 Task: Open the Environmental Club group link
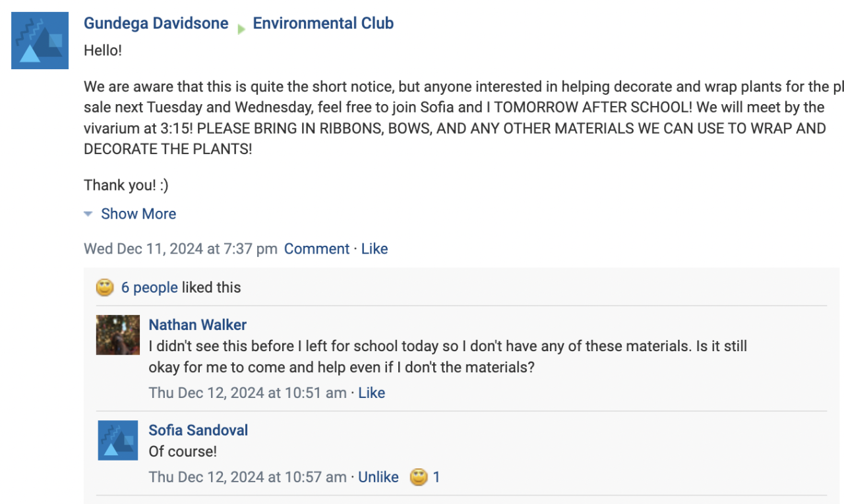point(323,24)
